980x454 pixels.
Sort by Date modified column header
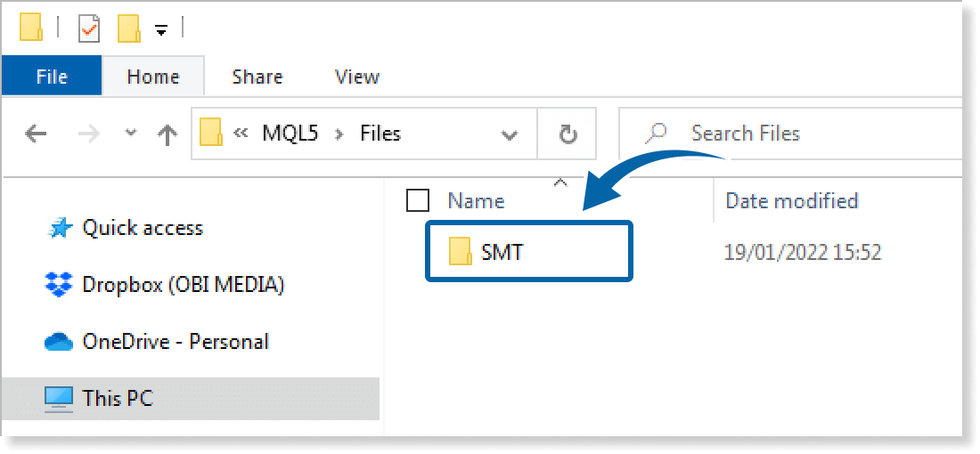791,200
